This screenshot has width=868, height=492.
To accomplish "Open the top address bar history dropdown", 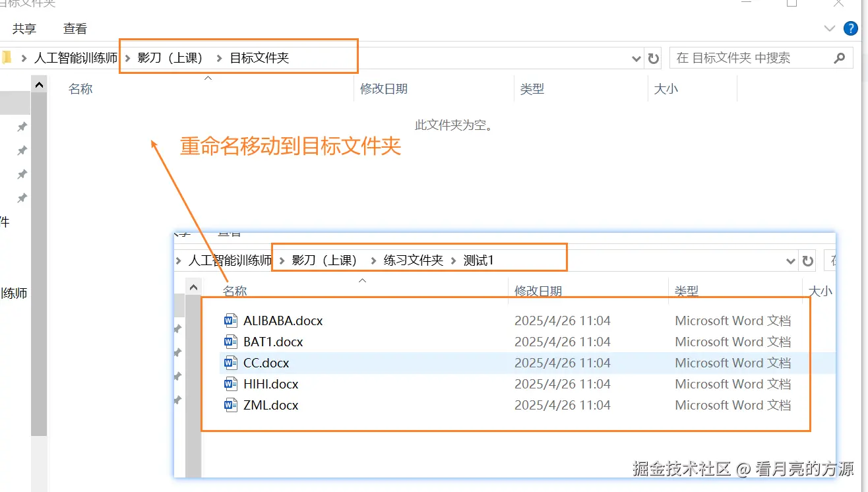I will [x=636, y=59].
